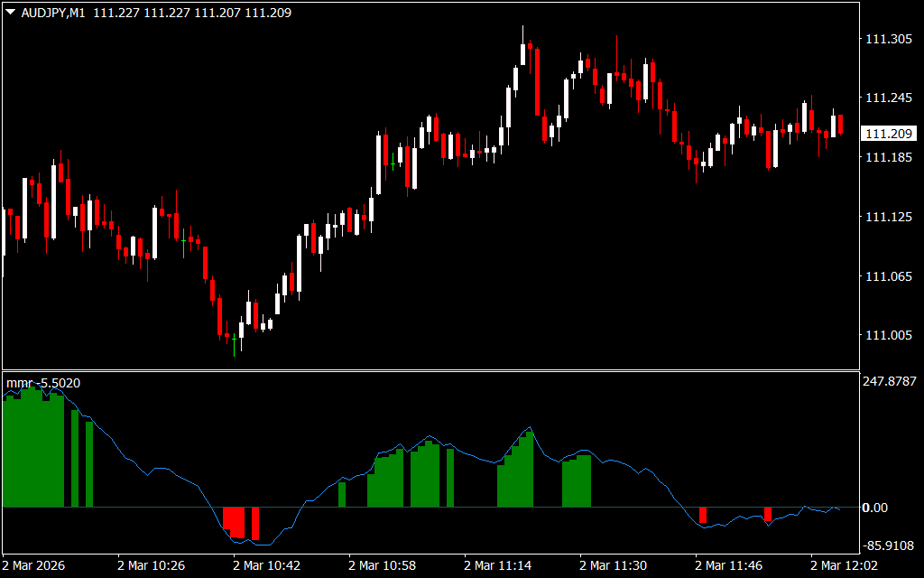Screen dimensions: 924x578
Task: Click the 111.125 price axis label
Action: pos(888,217)
